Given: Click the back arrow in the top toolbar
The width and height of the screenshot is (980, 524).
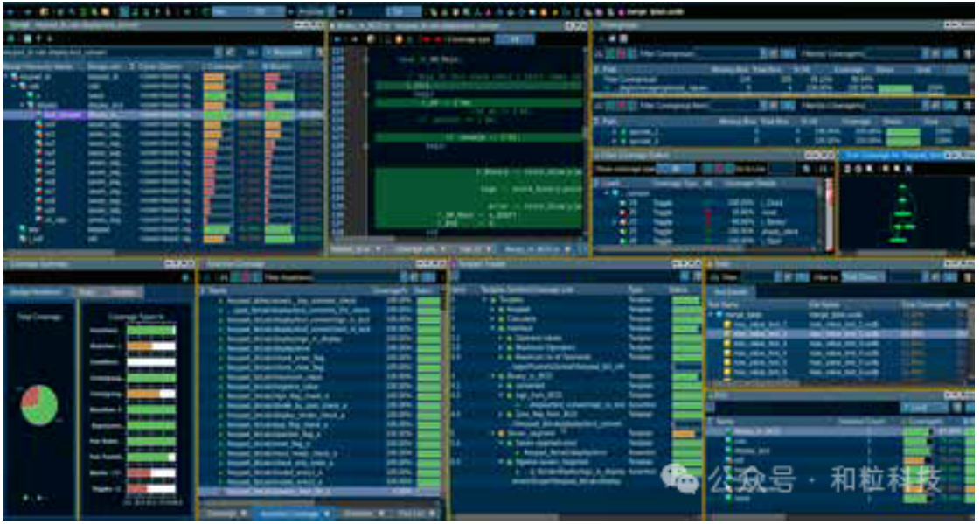Looking at the screenshot, I should click(10, 12).
